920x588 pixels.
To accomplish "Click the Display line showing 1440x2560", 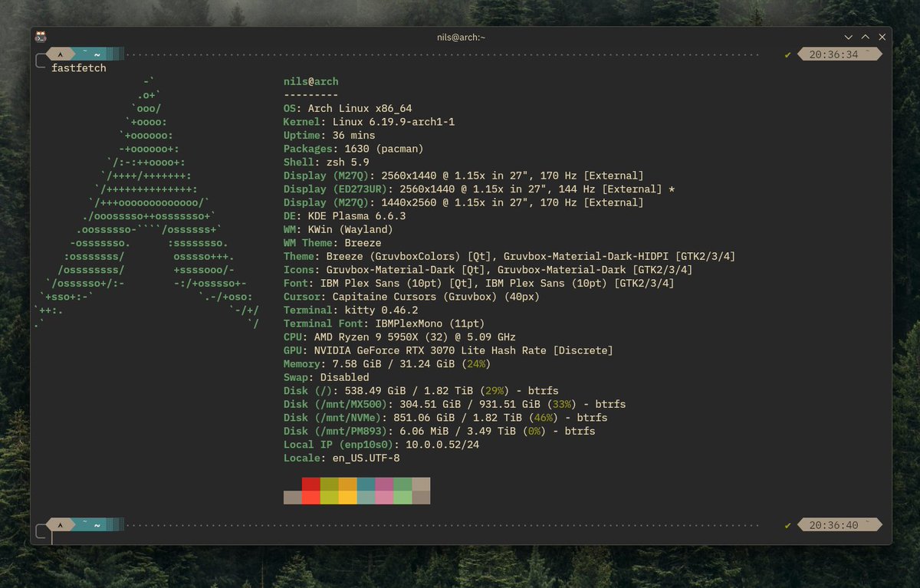I will [x=463, y=202].
